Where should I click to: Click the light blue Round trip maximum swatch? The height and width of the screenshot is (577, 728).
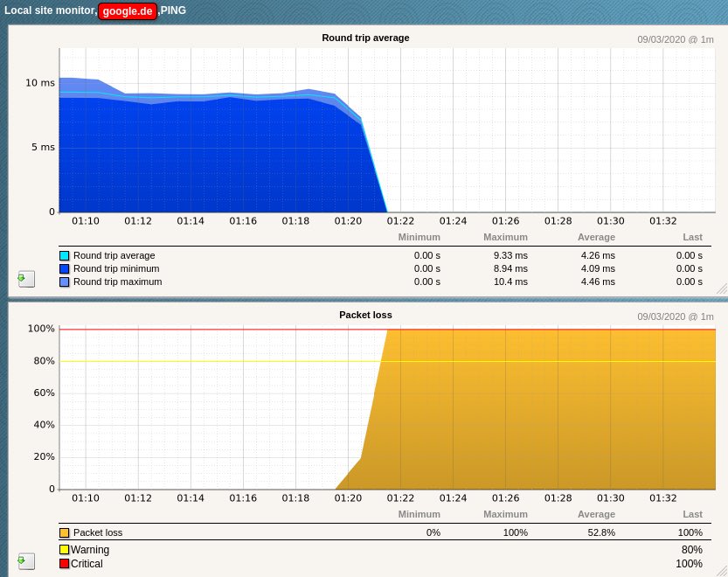coord(64,282)
